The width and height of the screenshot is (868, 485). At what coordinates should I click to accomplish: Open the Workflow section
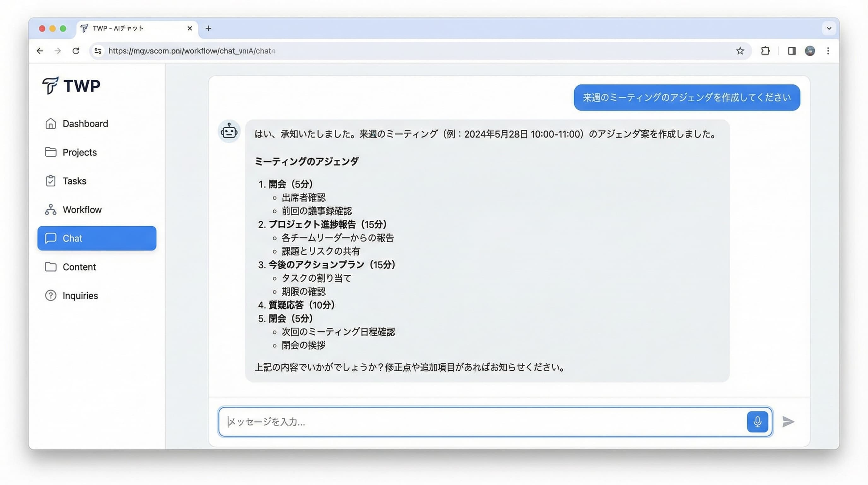[82, 209]
